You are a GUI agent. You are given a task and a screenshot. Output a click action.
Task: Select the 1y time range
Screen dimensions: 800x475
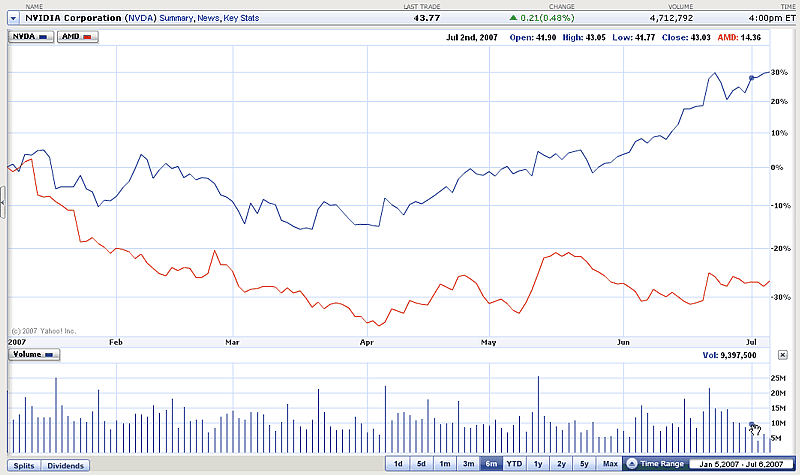(x=538, y=464)
